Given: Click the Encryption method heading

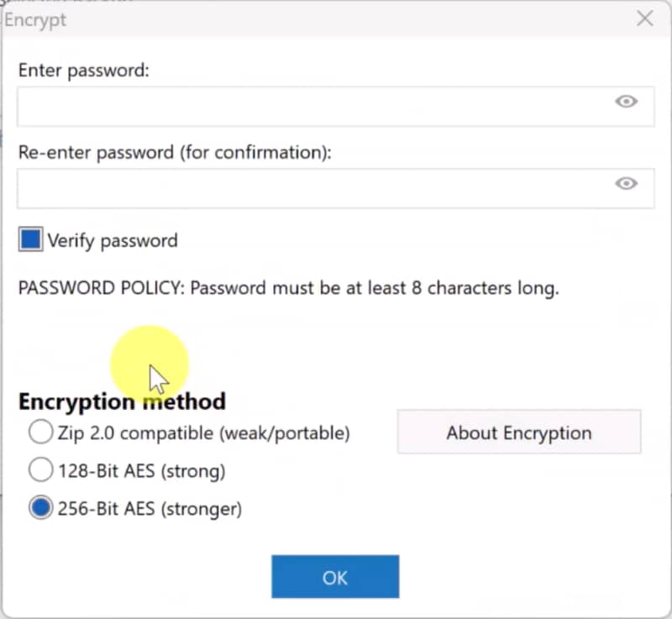Looking at the screenshot, I should (x=122, y=401).
